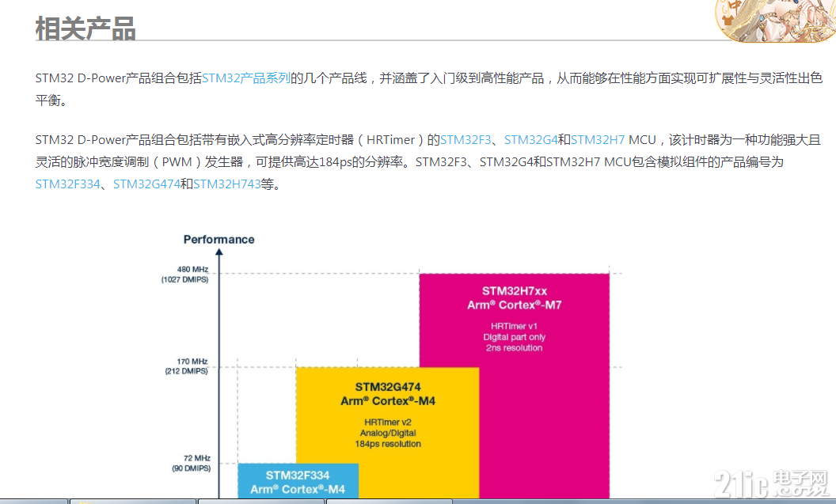Open the STM32F334 product link
Viewport: 836px width, 504px height.
pyautogui.click(x=68, y=184)
